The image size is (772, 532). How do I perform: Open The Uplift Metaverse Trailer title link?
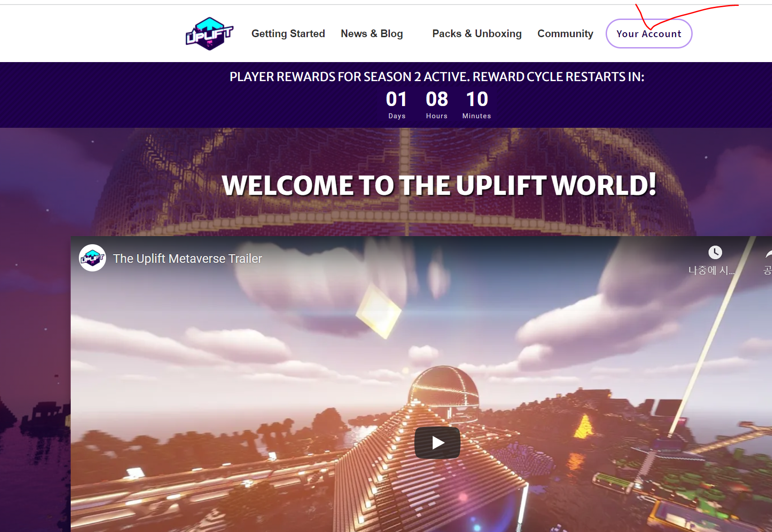[x=188, y=258]
